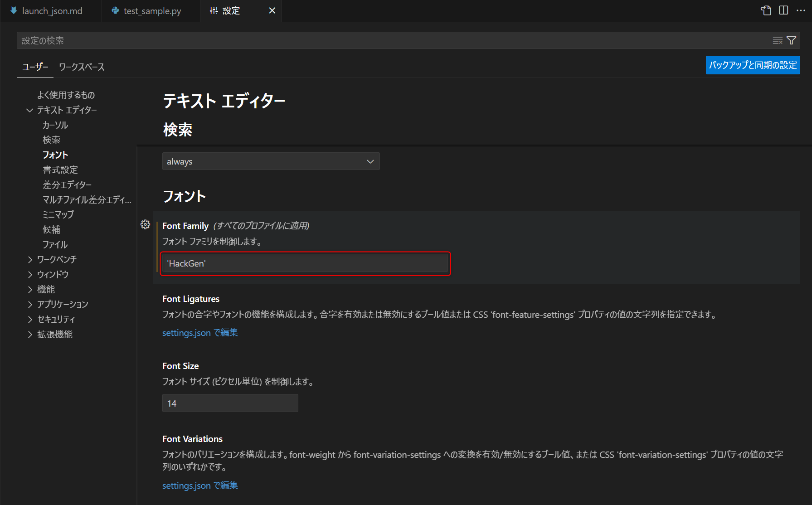Image resolution: width=812 pixels, height=505 pixels.
Task: Click the sliders icon on the 設定 tab
Action: pyautogui.click(x=214, y=10)
